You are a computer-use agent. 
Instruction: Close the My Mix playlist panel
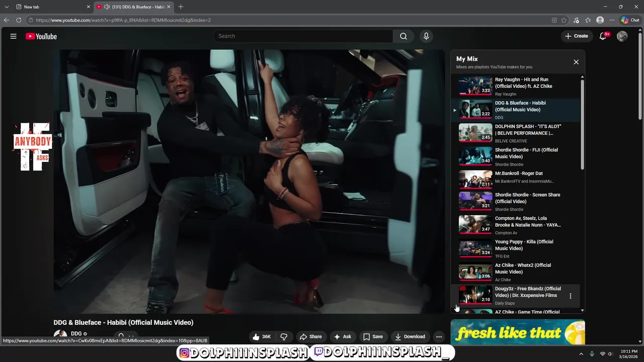pyautogui.click(x=576, y=62)
